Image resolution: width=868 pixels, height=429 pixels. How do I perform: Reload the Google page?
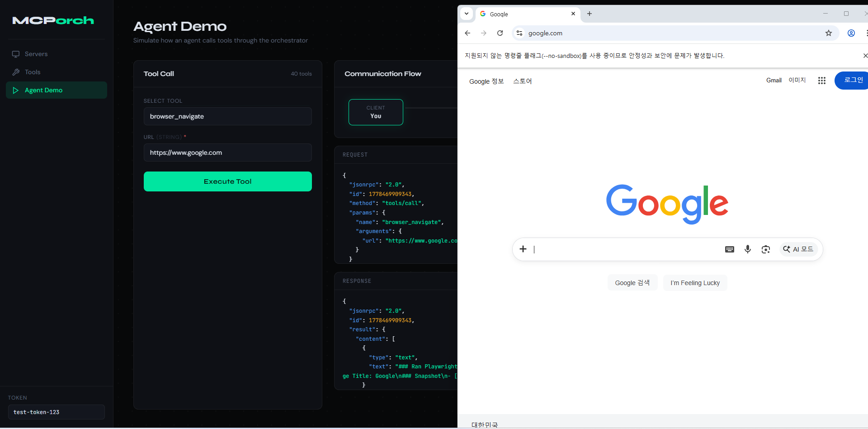(x=500, y=33)
